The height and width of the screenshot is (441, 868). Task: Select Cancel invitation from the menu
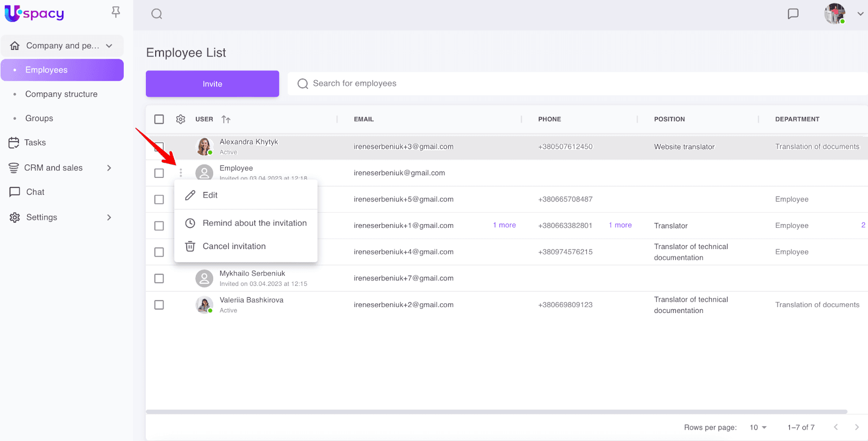[x=234, y=246]
